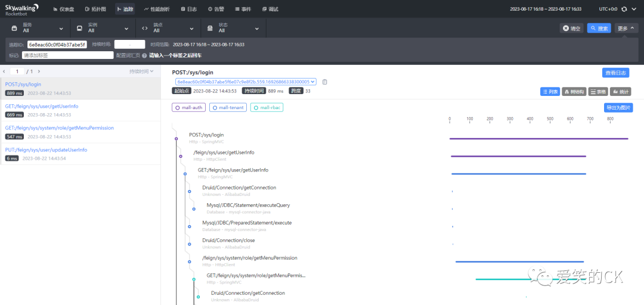Viewport: 644px width, 305px height.
Task: Click the SkyWalking Rocketbot logo
Action: (x=22, y=9)
